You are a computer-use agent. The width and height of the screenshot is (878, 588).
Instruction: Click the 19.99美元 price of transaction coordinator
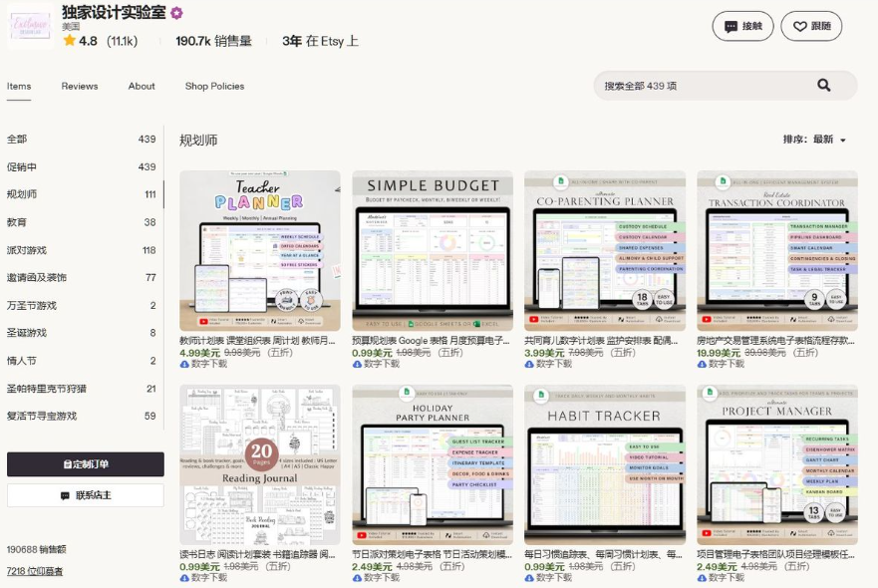(719, 353)
